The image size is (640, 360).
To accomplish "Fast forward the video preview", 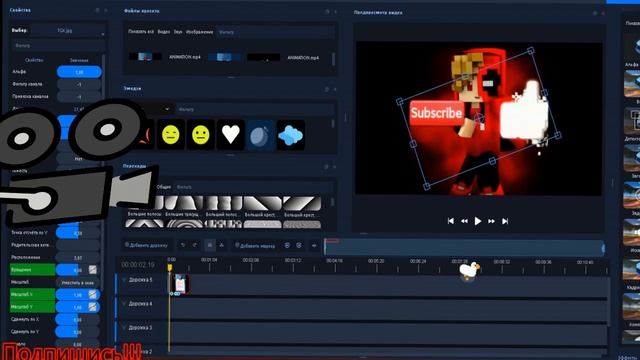I will (x=491, y=221).
